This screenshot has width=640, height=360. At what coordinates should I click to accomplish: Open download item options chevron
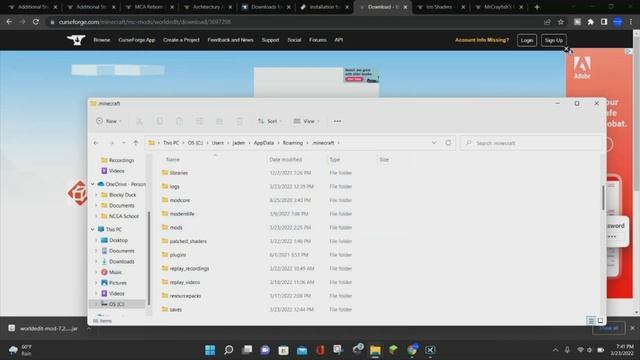click(88, 328)
